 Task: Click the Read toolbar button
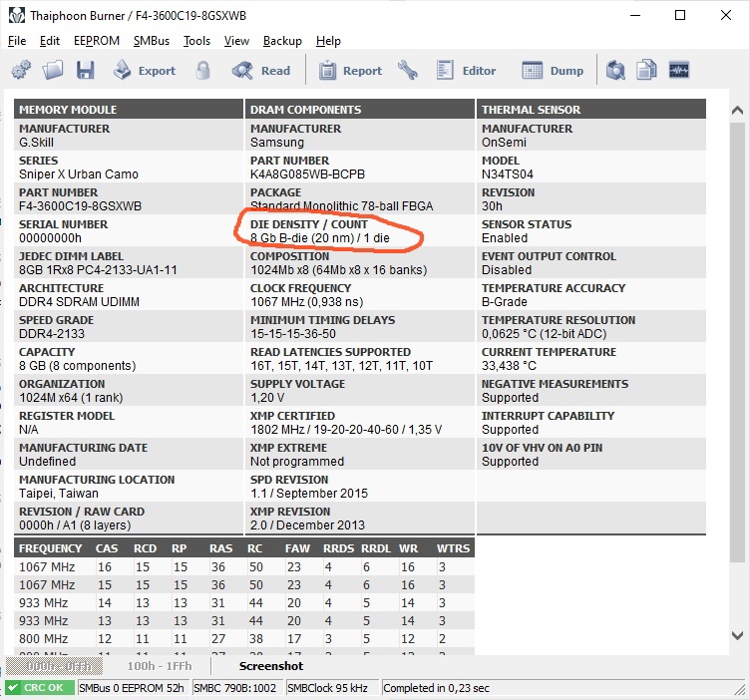(261, 70)
